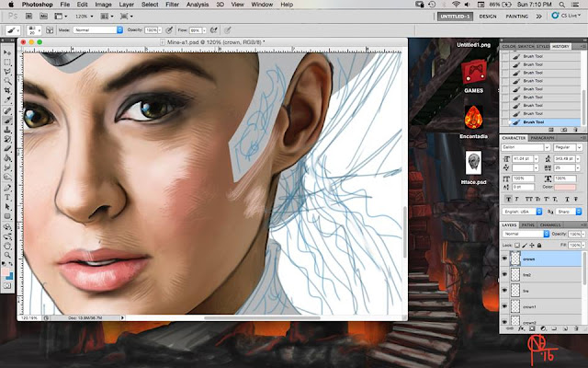Select the Clone Stamp tool
The width and height of the screenshot is (588, 368).
7,130
